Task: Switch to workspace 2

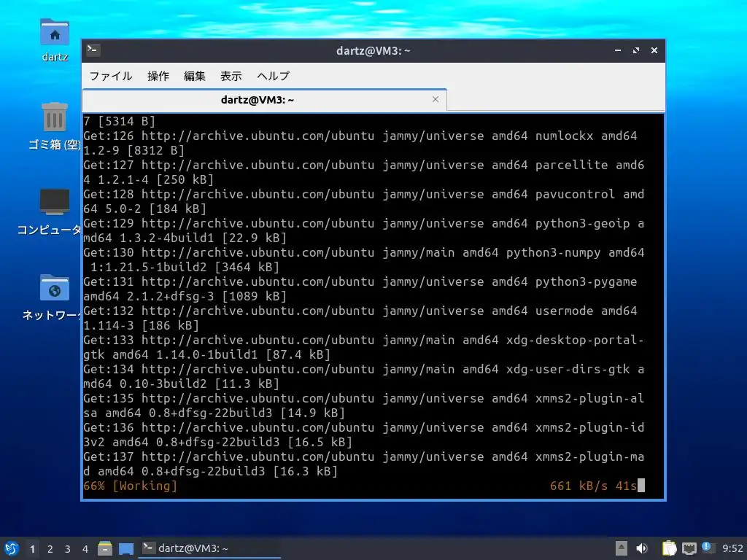Action: point(50,549)
